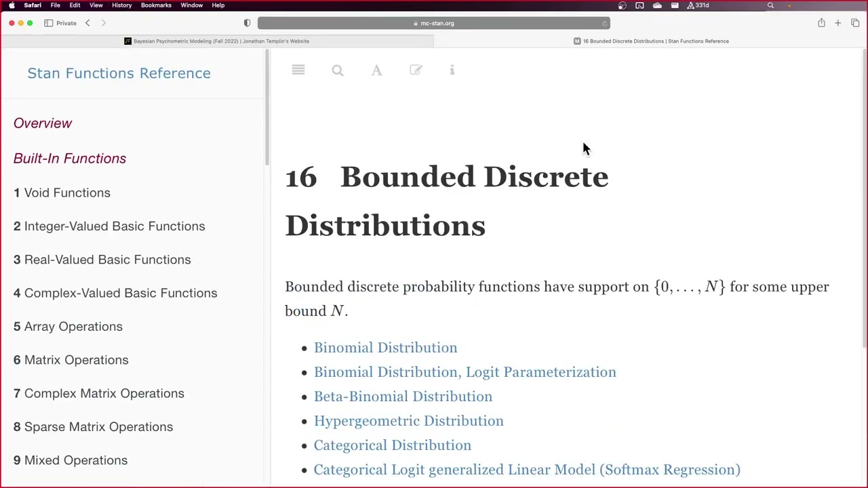Click the 331d countdown menu bar item
Image resolution: width=868 pixels, height=488 pixels.
pos(698,5)
